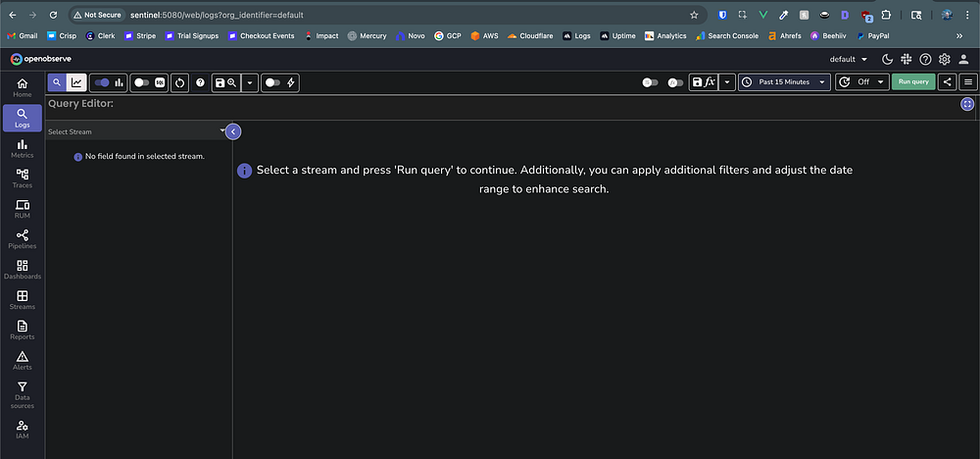This screenshot has height=459, width=980.
Task: Open the Bitwarden extension icon
Action: click(x=722, y=15)
